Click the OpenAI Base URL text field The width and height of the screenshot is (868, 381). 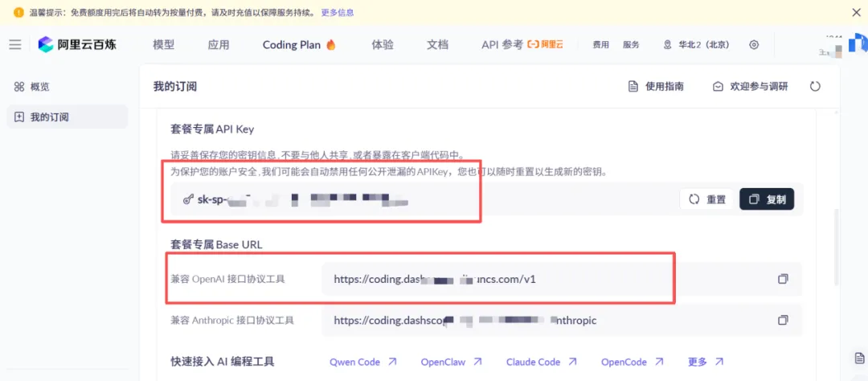coord(562,279)
